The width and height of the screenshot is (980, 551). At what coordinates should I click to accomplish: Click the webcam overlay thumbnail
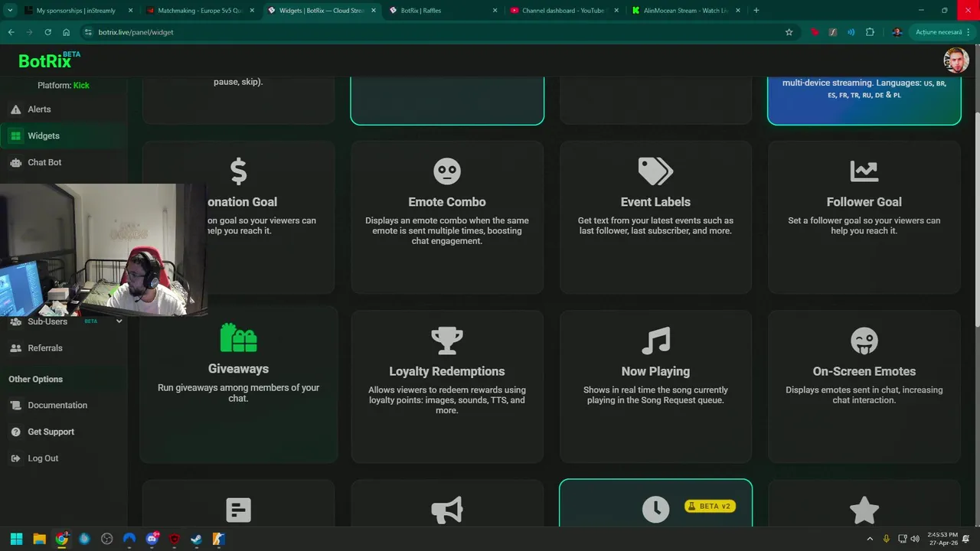coord(103,249)
